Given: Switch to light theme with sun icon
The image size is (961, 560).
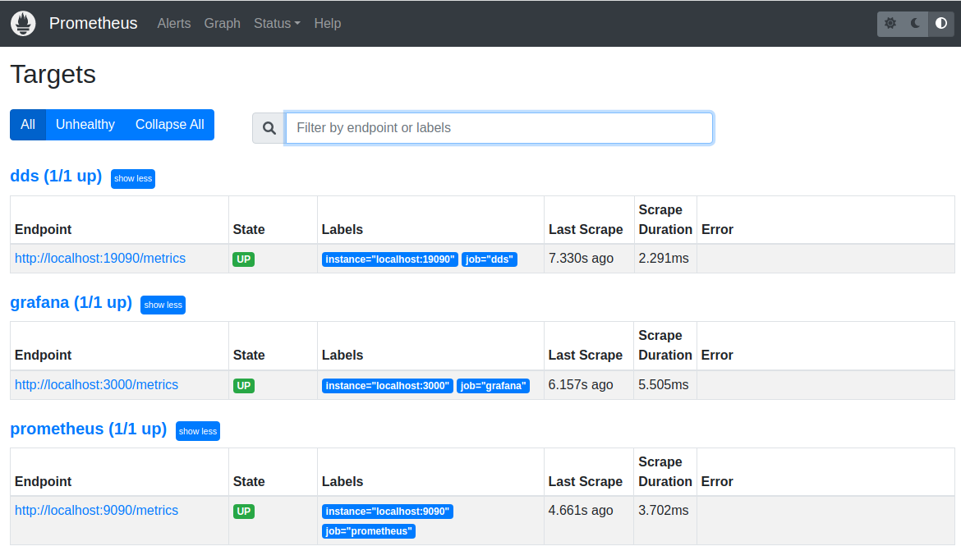Looking at the screenshot, I should (890, 23).
